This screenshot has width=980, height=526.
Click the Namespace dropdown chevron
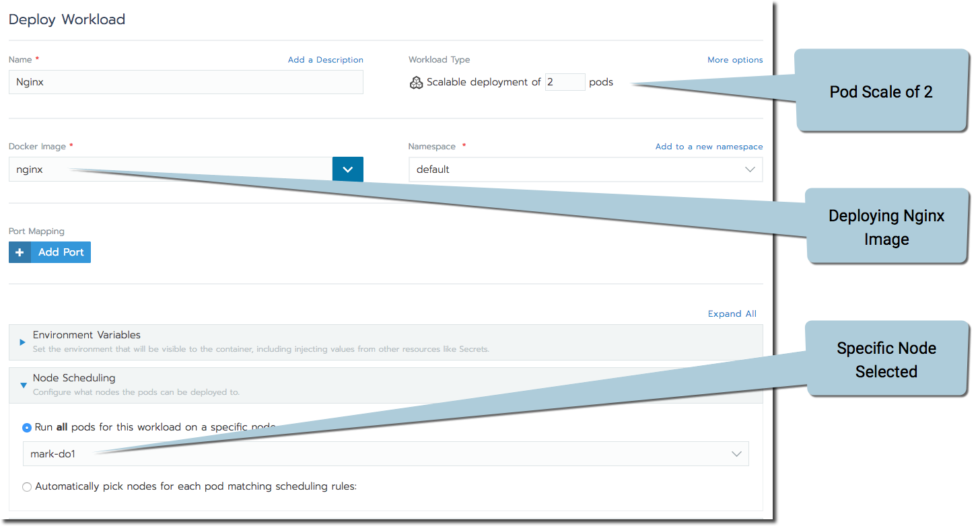(x=750, y=169)
